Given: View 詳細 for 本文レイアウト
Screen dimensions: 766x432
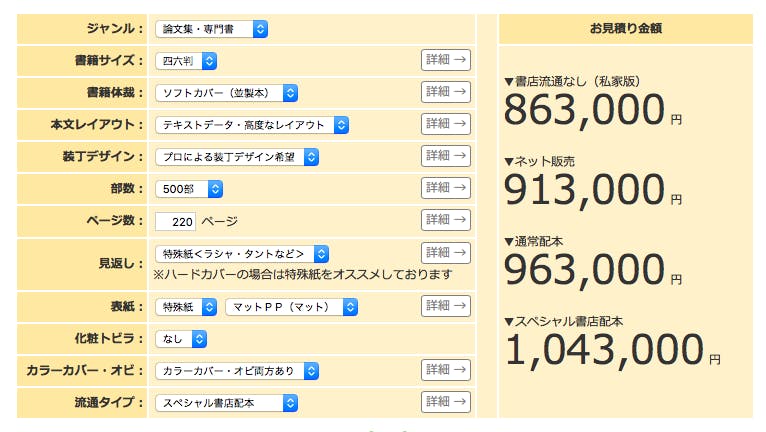Looking at the screenshot, I should pos(445,124).
